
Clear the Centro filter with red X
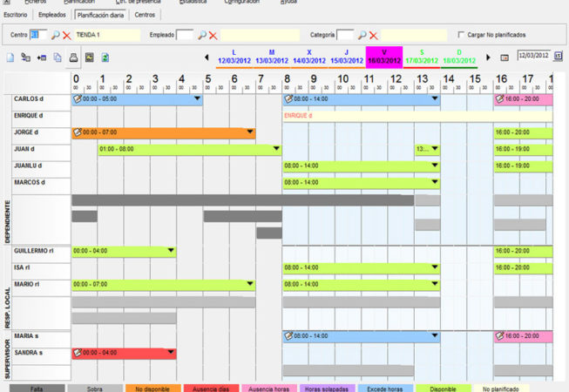pyautogui.click(x=67, y=36)
